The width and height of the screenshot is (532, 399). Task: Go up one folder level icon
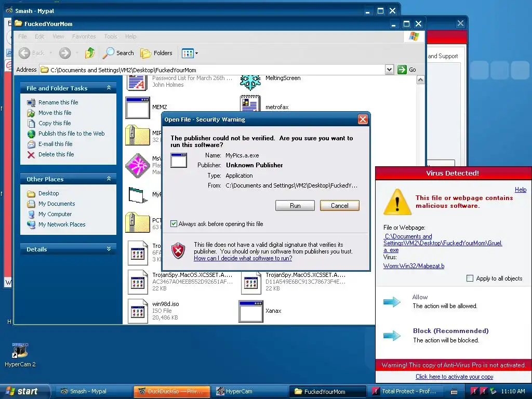coord(90,53)
